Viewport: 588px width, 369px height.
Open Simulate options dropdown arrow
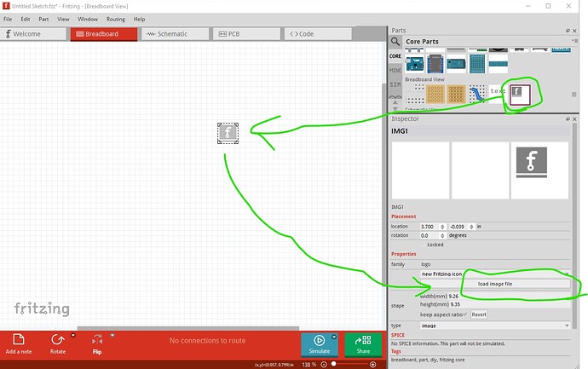pos(334,337)
